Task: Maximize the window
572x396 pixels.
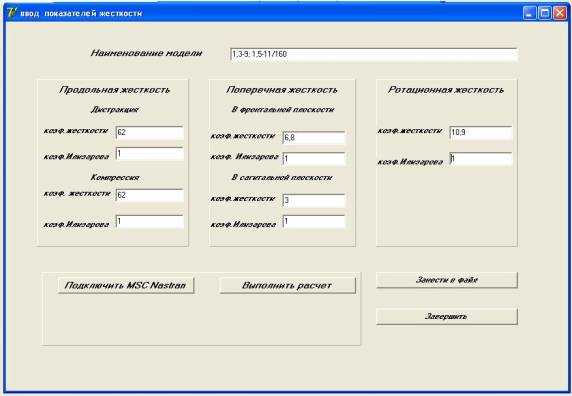Action: pyautogui.click(x=545, y=13)
